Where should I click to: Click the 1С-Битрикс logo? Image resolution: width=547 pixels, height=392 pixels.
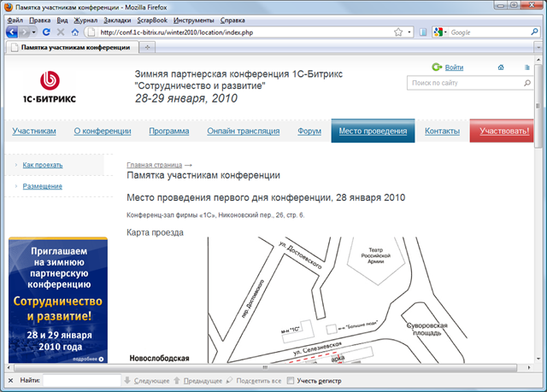tap(50, 87)
